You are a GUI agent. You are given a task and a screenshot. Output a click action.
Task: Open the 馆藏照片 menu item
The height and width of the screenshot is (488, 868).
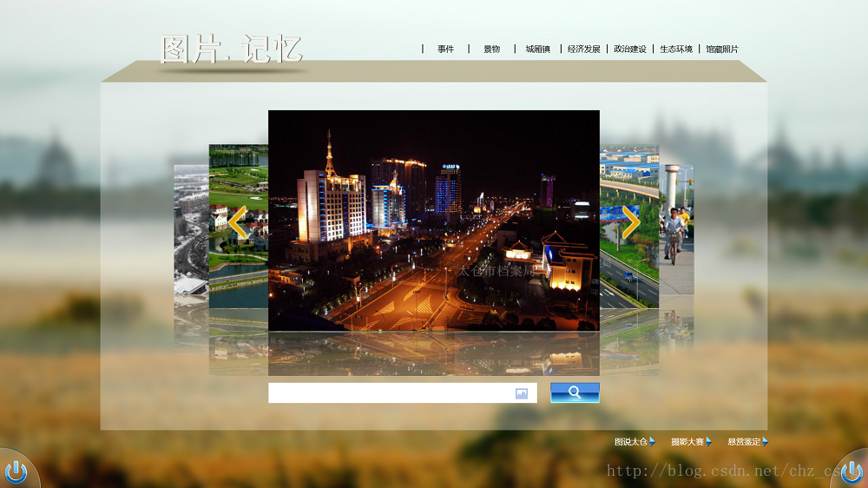[722, 49]
